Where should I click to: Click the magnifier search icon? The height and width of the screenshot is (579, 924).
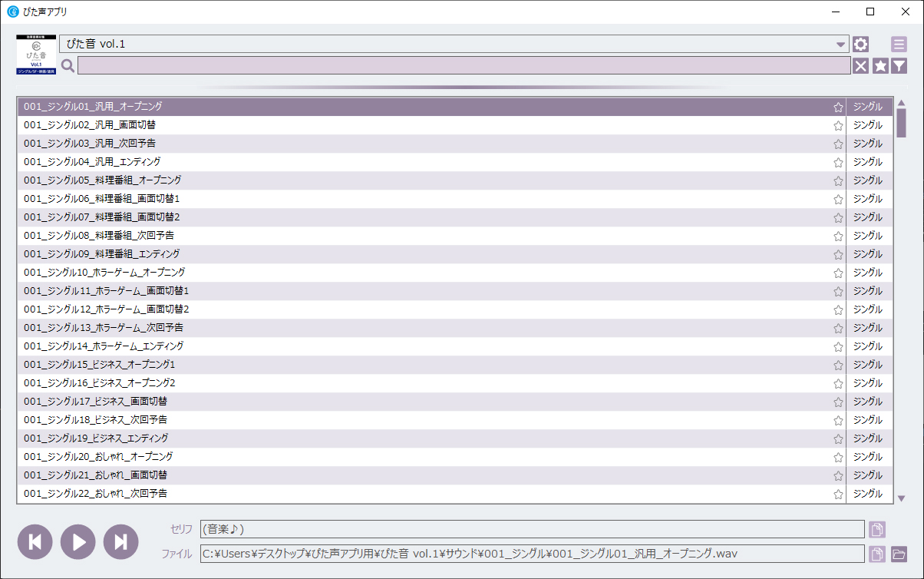[68, 66]
